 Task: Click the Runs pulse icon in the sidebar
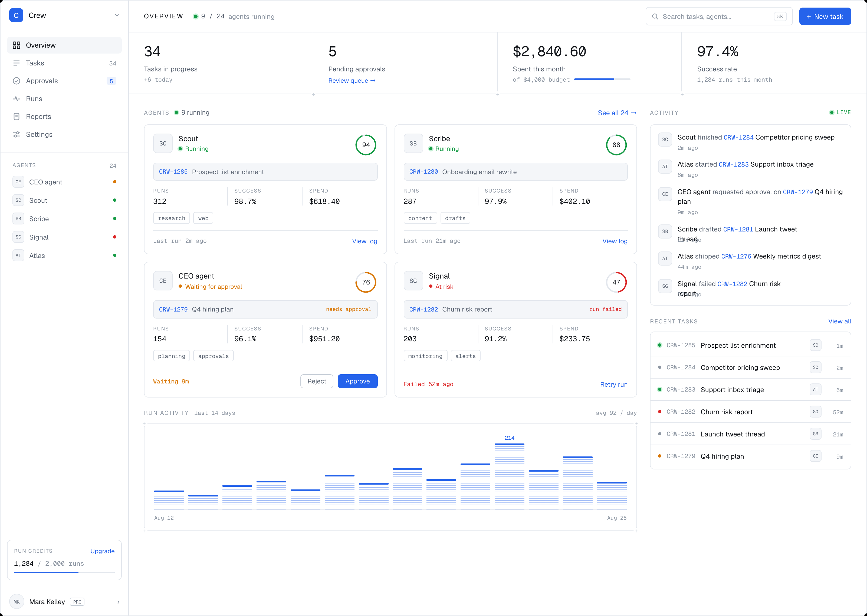(16, 99)
